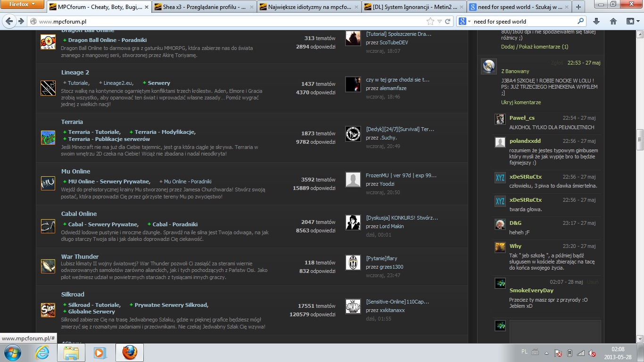Image resolution: width=644 pixels, height=362 pixels.
Task: Open alemamfaze's avatar in Lineage 2 row
Action: point(353,84)
